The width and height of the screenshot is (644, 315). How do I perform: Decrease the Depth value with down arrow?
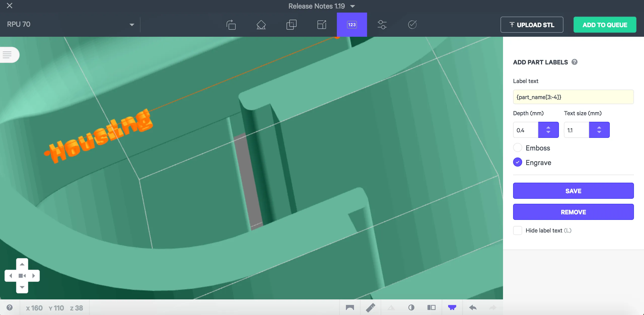click(548, 132)
